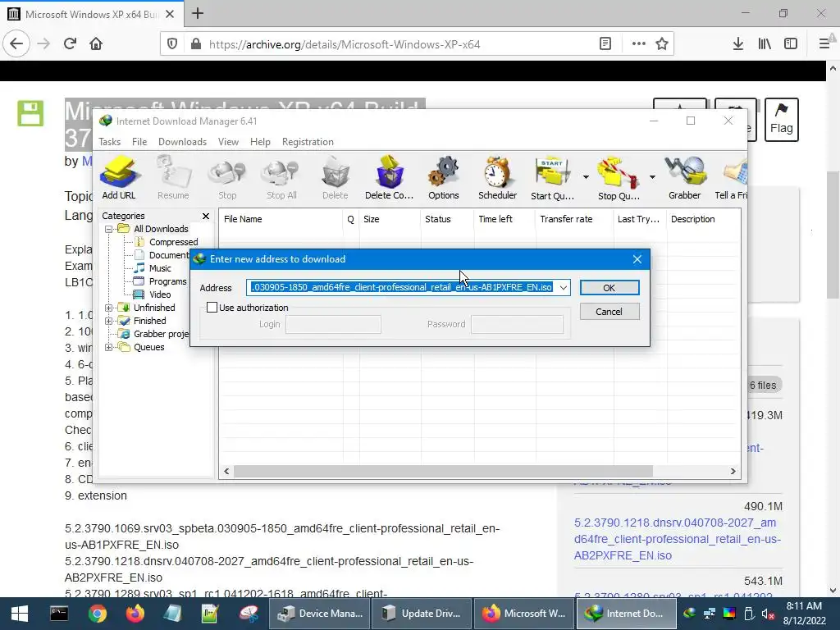Screen dimensions: 840x630
Task: Open Chrome from the taskbar
Action: coord(97,614)
